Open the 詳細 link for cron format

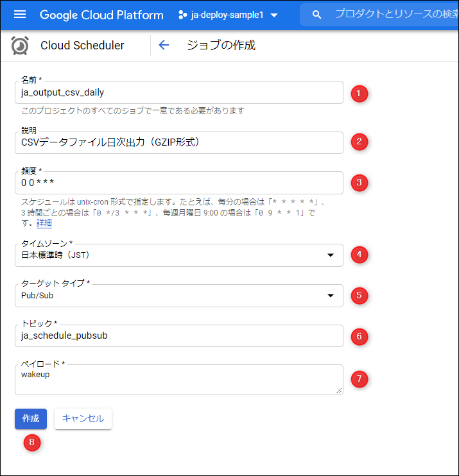pos(44,223)
